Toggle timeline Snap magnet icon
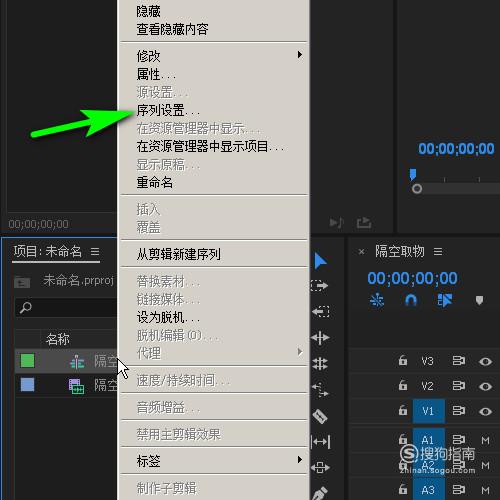Viewport: 500px width, 500px height. pyautogui.click(x=411, y=300)
